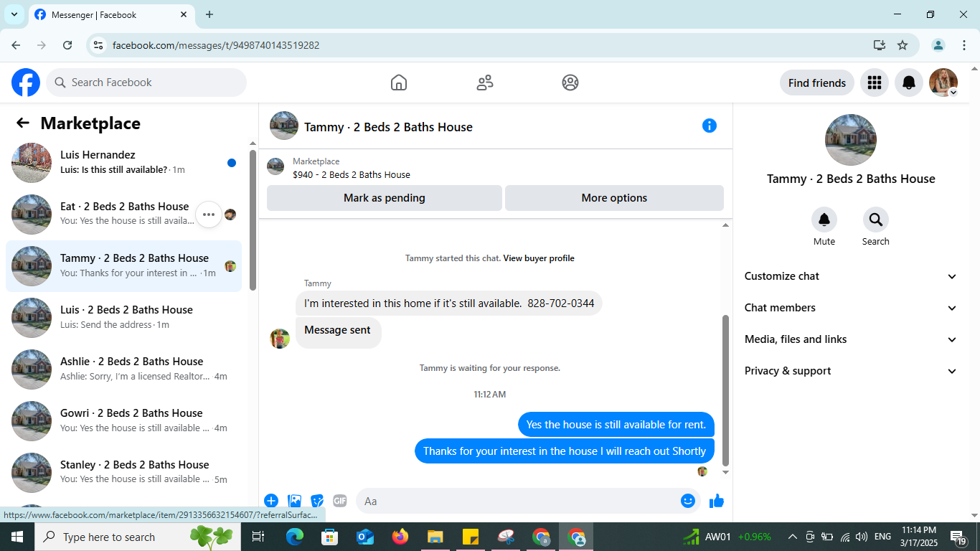Click the conversation list scrollbar
The height and width of the screenshot is (551, 980).
pos(253,220)
